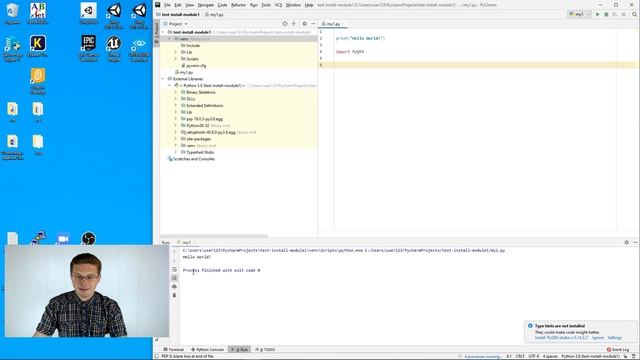The width and height of the screenshot is (640, 360).
Task: Open the my1 run configuration dropdown
Action: pos(580,14)
